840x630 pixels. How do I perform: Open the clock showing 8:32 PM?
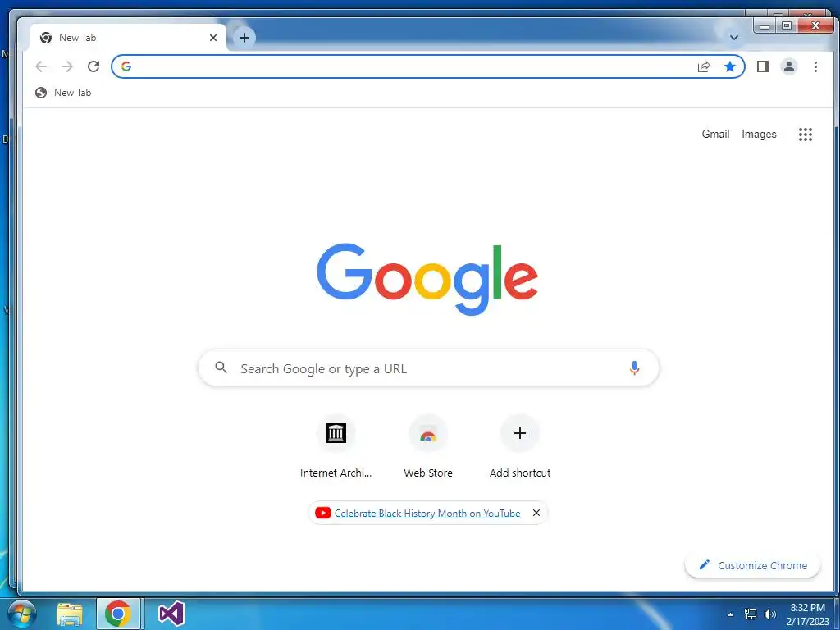(807, 614)
